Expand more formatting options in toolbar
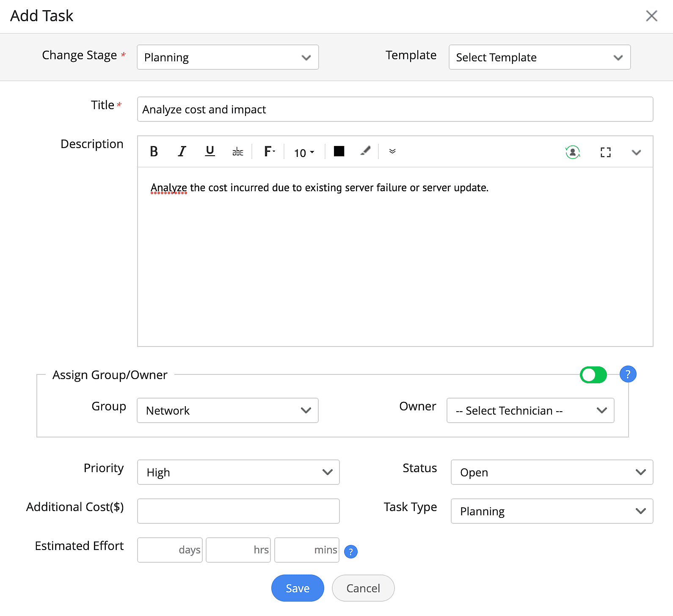 click(x=392, y=151)
